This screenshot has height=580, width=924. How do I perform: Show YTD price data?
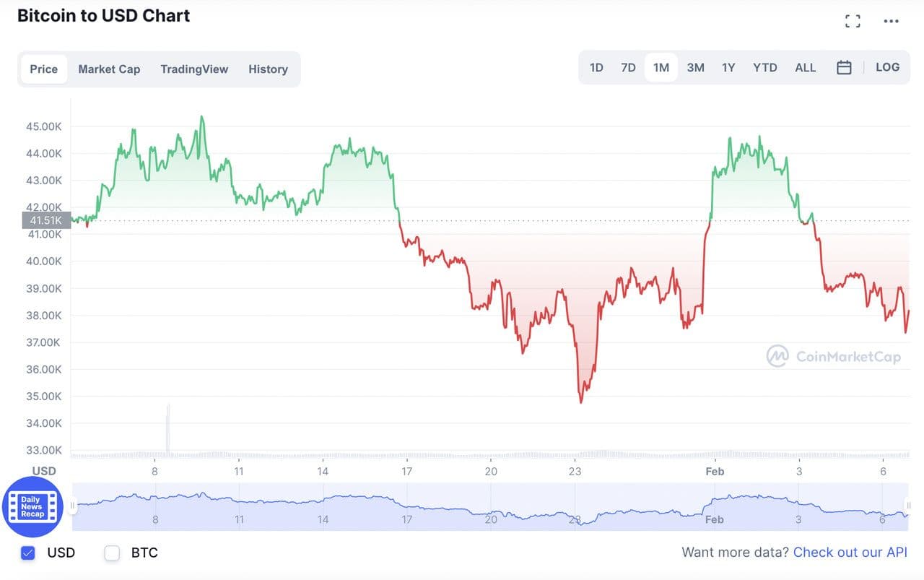(x=764, y=68)
